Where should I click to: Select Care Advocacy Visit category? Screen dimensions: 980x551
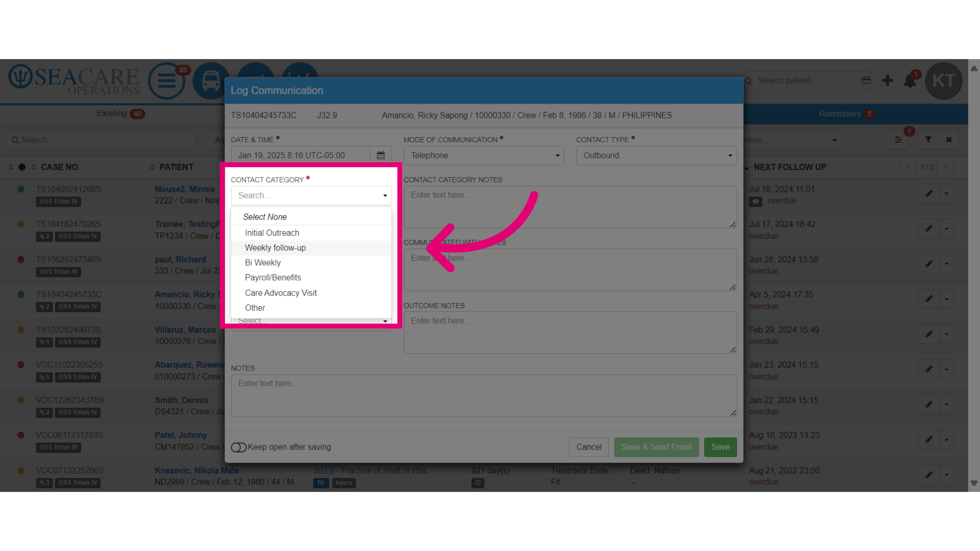[311, 293]
